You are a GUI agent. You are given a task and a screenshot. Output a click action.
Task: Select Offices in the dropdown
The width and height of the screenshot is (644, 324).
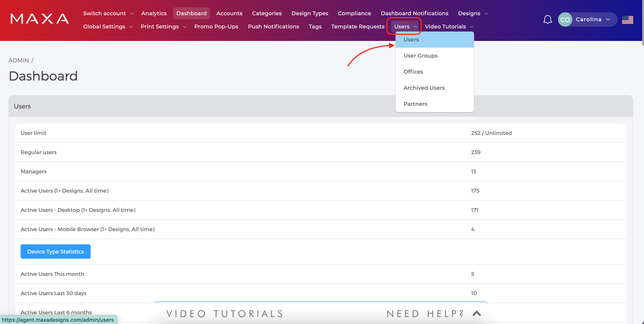pyautogui.click(x=435, y=72)
